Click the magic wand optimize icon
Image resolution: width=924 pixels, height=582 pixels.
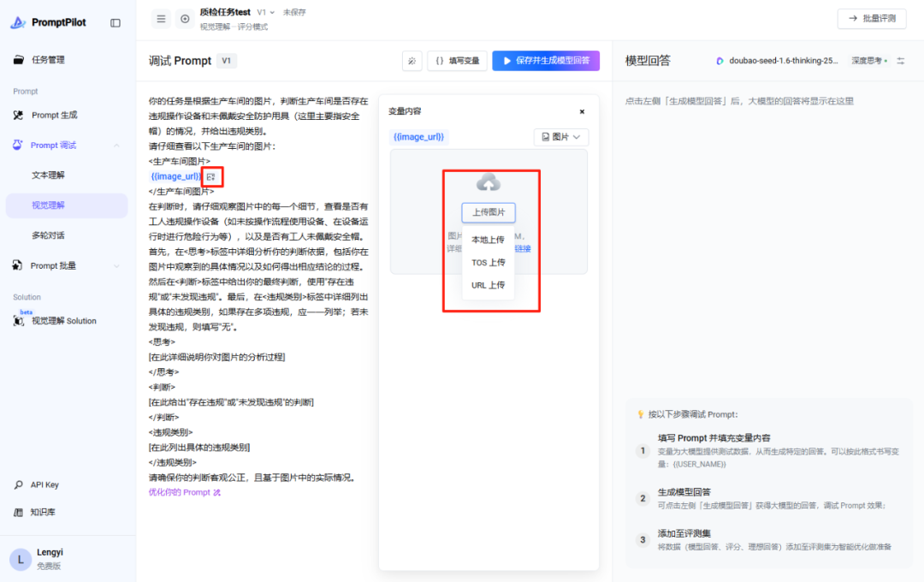point(412,61)
